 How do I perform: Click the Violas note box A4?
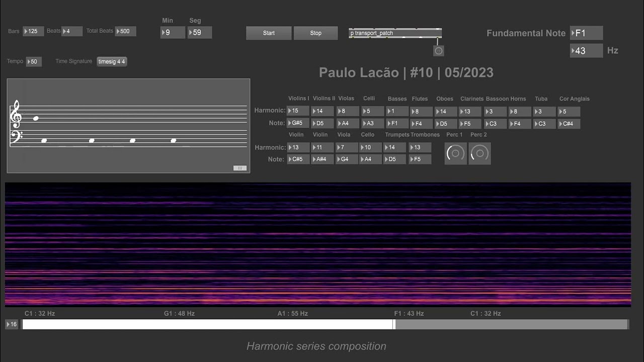pyautogui.click(x=348, y=123)
